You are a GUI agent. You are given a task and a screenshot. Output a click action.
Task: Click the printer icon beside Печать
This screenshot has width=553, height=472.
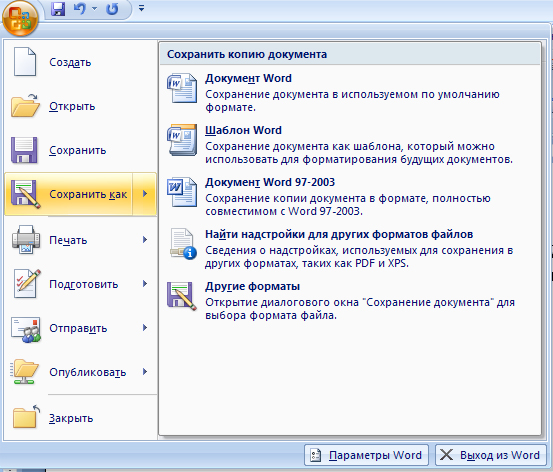[25, 240]
